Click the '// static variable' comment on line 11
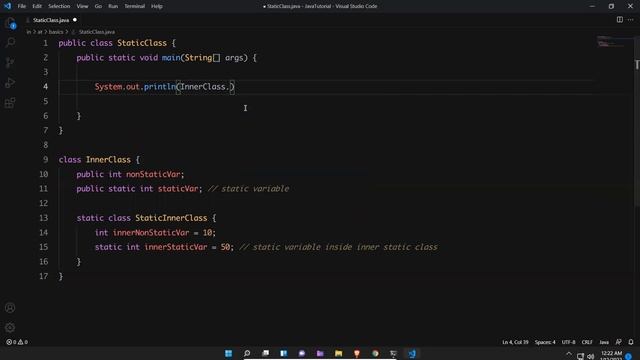The image size is (640, 360). tap(249, 189)
